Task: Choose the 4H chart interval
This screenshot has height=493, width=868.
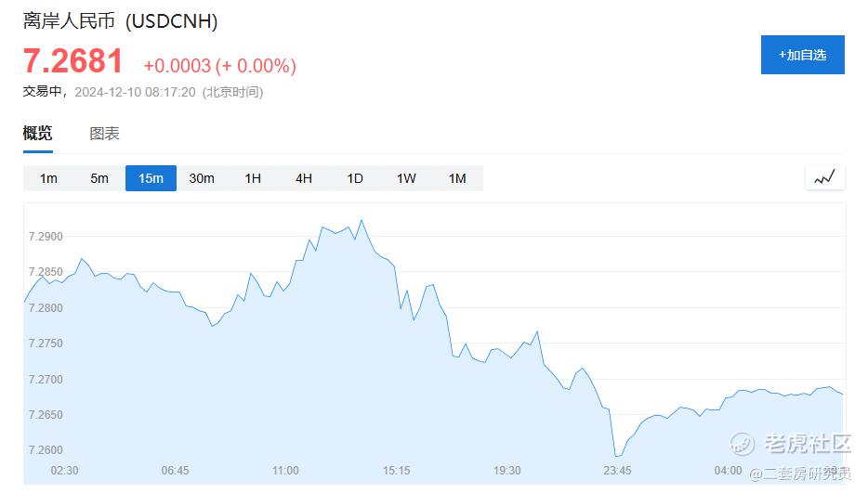Action: pyautogui.click(x=304, y=178)
